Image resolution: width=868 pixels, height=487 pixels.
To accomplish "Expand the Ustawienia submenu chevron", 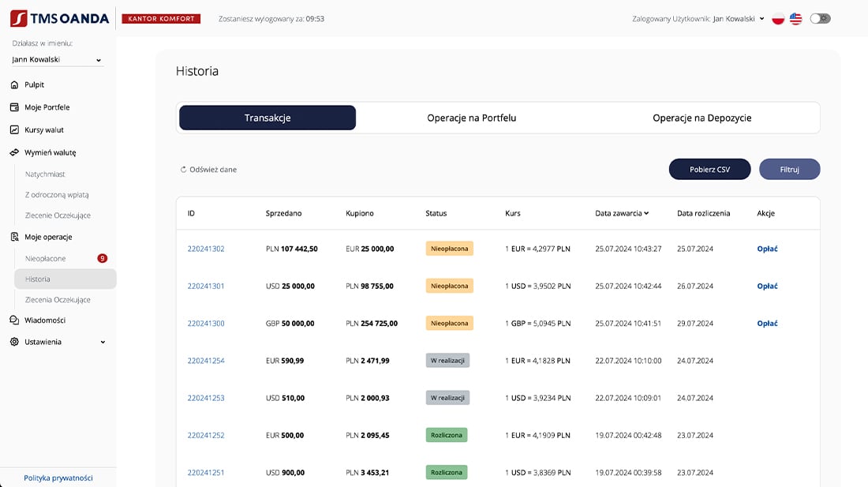I will pyautogui.click(x=103, y=343).
